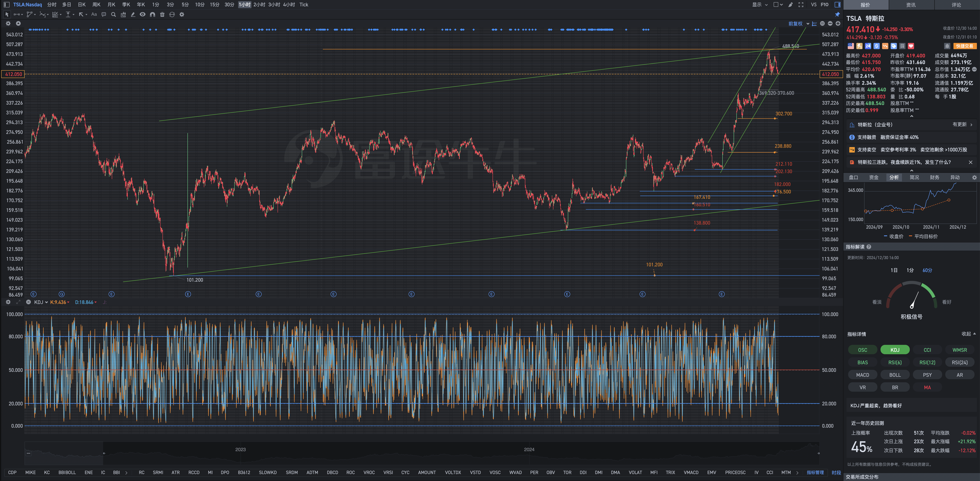Add to favorites heart icon
The image size is (980, 481).
[x=911, y=46]
